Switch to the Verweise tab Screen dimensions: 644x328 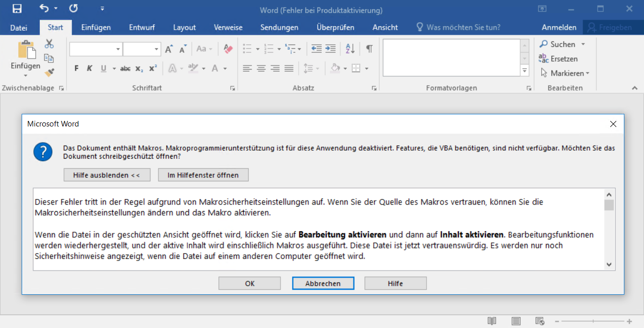click(x=228, y=27)
